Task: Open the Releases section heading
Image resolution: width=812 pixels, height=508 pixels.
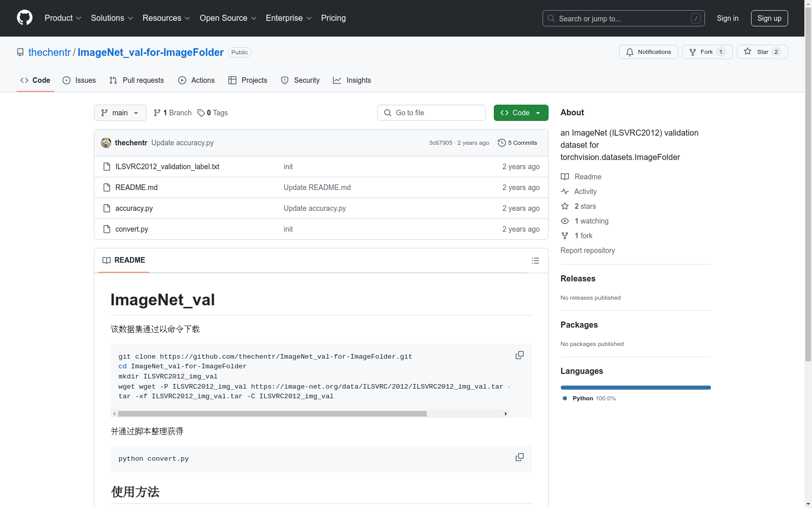Action: 578,278
